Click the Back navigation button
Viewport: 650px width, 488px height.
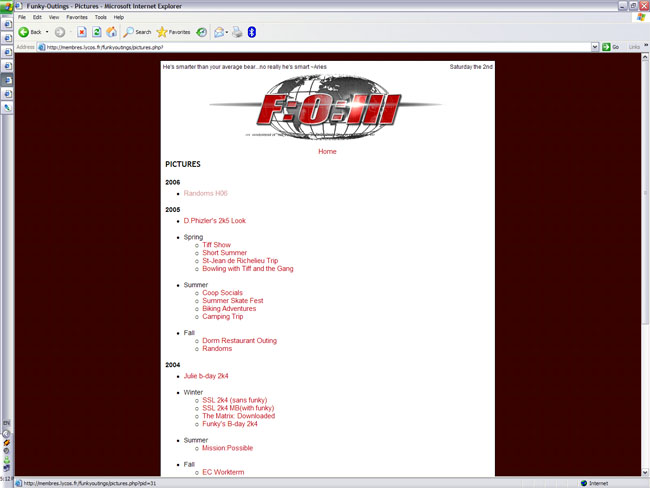click(x=29, y=32)
